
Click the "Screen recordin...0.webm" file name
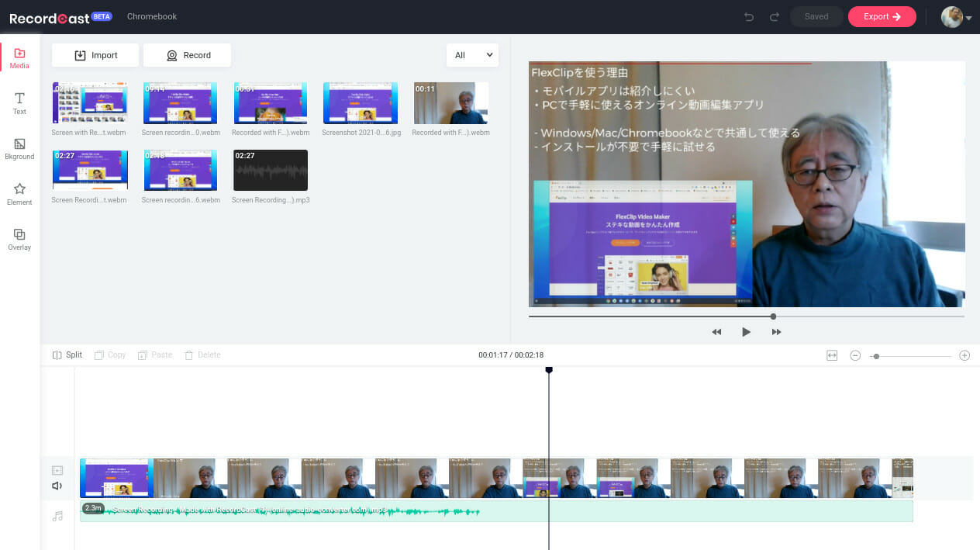click(x=181, y=133)
